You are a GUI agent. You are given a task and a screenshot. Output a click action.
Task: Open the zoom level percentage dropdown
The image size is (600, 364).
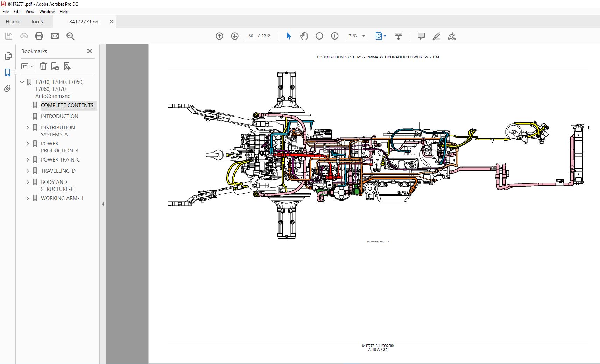[x=363, y=36]
